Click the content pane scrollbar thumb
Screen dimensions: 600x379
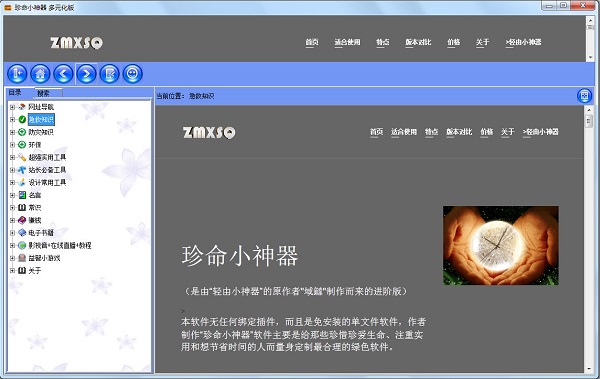pos(589,121)
